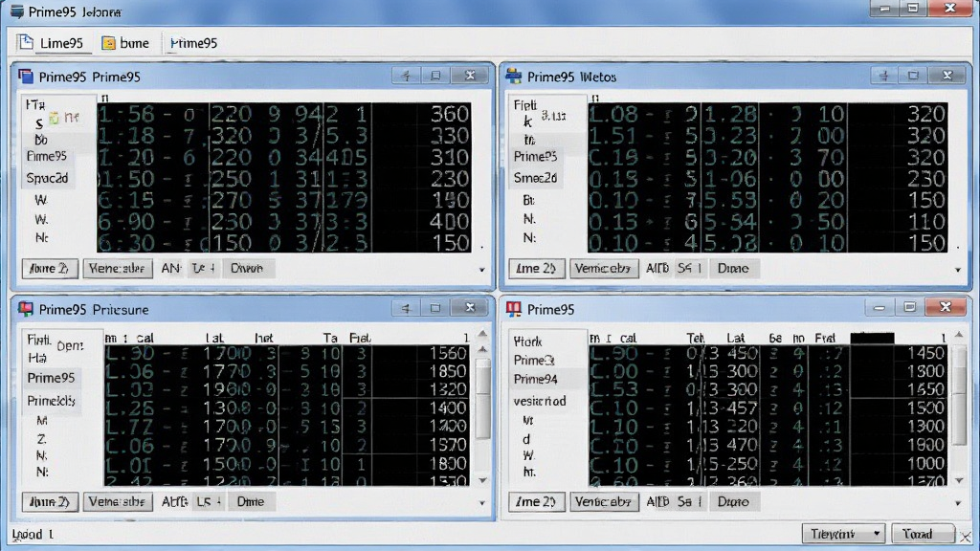Click LS tab in Priesune window

coord(208,501)
